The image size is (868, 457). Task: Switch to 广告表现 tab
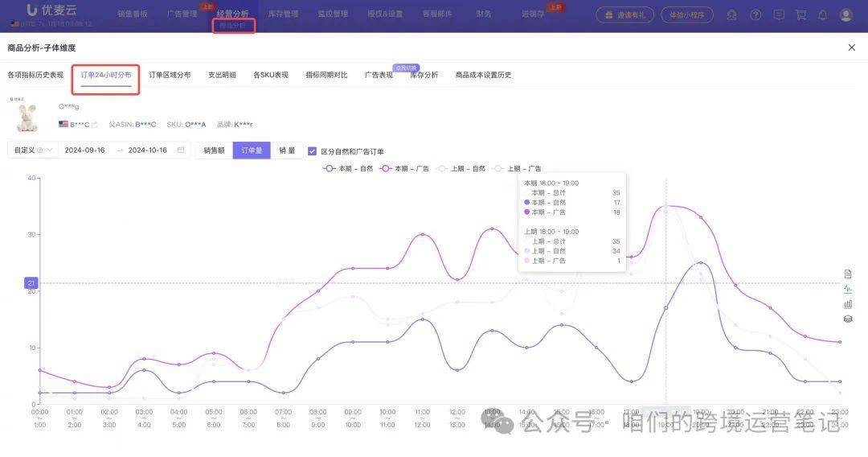coord(379,75)
